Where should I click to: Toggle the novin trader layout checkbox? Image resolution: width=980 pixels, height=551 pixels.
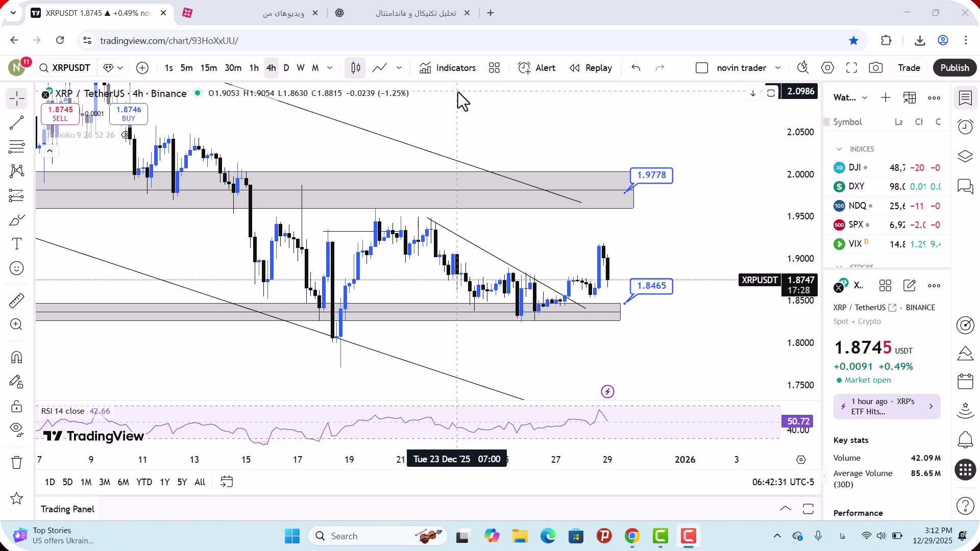(702, 68)
